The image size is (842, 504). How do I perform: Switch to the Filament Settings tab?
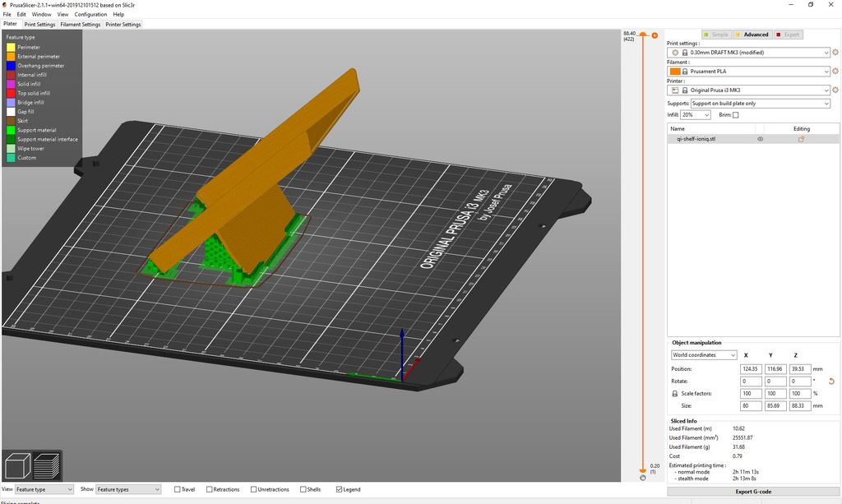80,25
